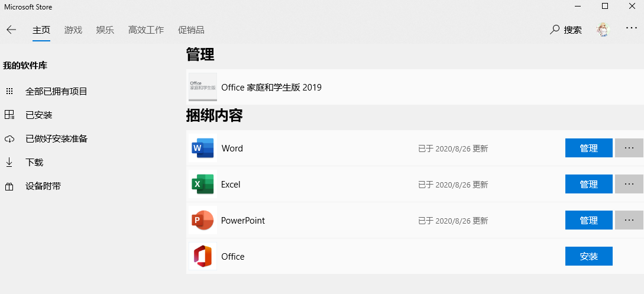Select 设备附带 in the library sidebar
This screenshot has width=644, height=294.
43,186
